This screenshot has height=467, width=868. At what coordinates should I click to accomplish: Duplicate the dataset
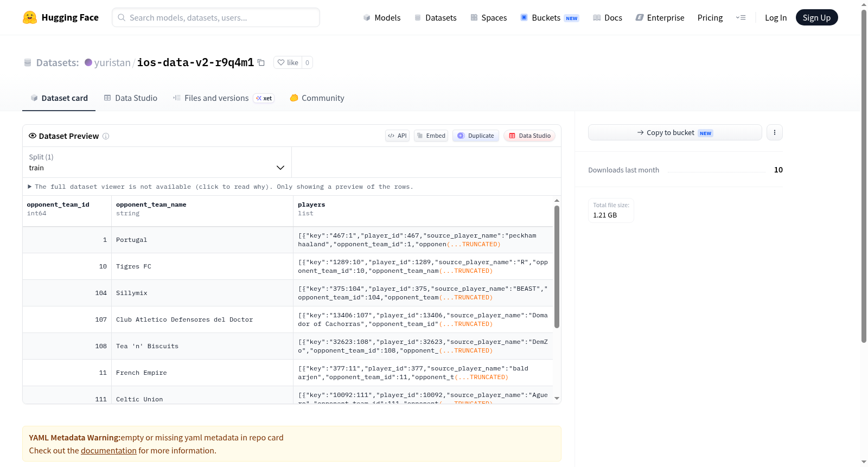[476, 136]
